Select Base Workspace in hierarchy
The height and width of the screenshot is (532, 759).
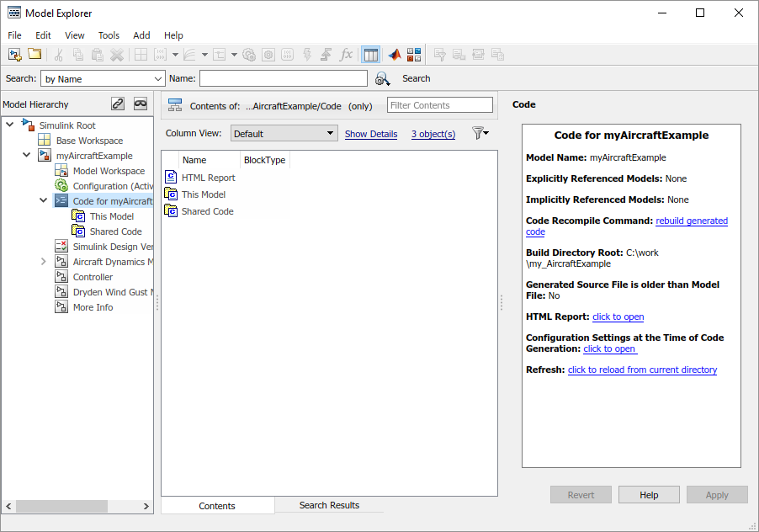(x=89, y=141)
